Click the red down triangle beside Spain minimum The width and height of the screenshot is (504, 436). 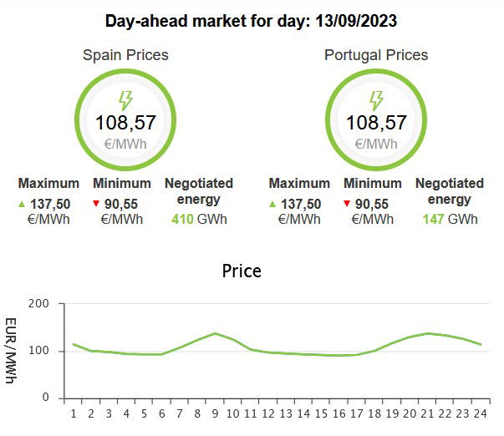tap(96, 203)
